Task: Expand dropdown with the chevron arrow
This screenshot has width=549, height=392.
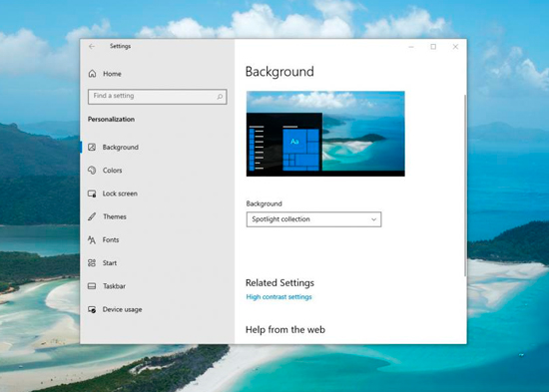Action: pyautogui.click(x=373, y=219)
